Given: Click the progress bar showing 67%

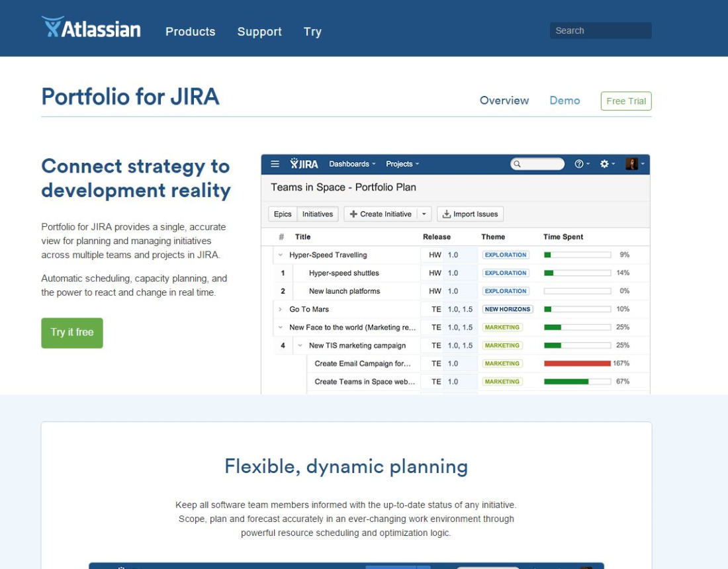Looking at the screenshot, I should (x=577, y=382).
